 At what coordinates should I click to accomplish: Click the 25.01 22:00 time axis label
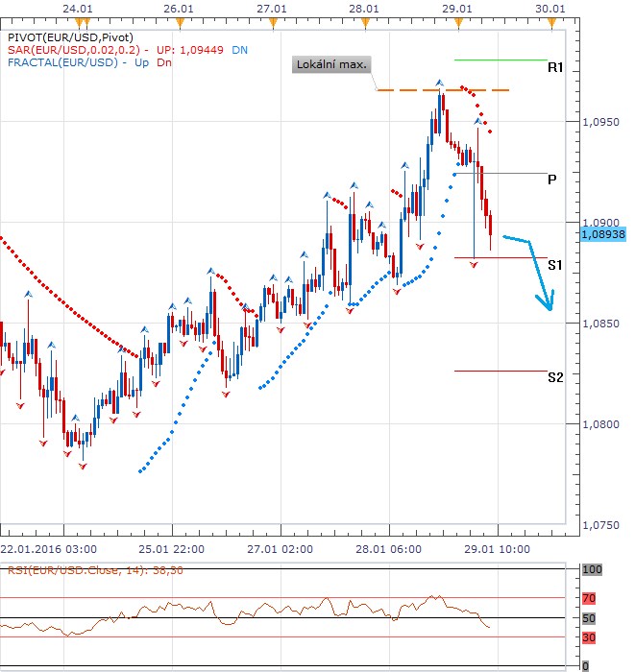(173, 548)
